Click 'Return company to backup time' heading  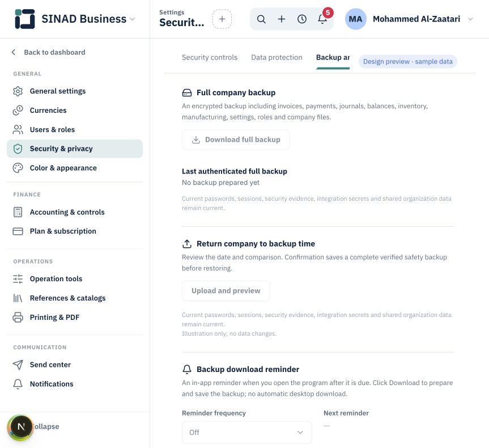[256, 244]
